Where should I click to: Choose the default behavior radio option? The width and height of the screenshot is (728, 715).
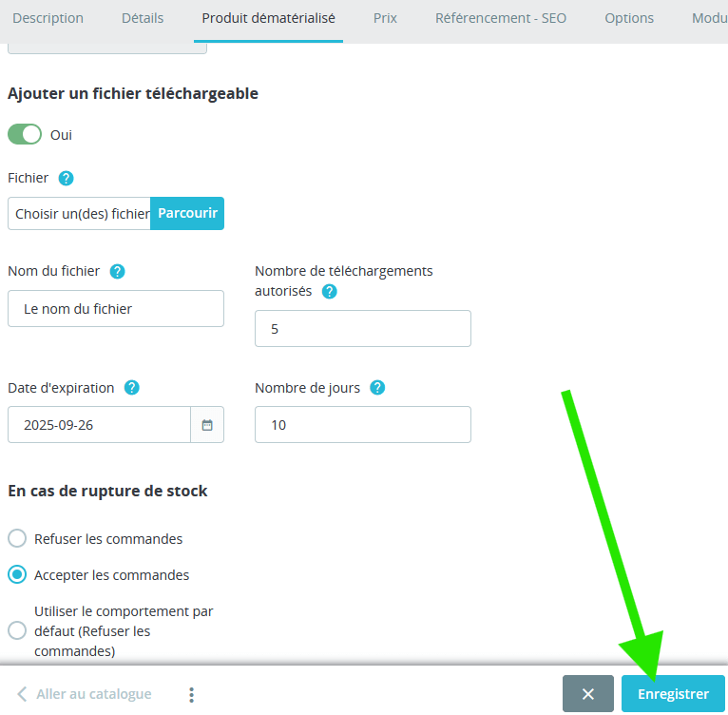pos(17,630)
